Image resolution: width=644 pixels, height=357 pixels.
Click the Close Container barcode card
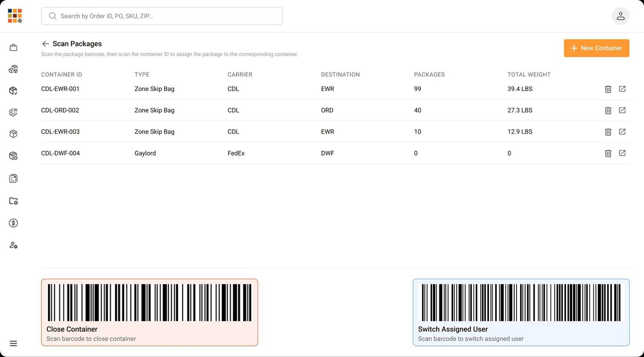click(x=149, y=312)
